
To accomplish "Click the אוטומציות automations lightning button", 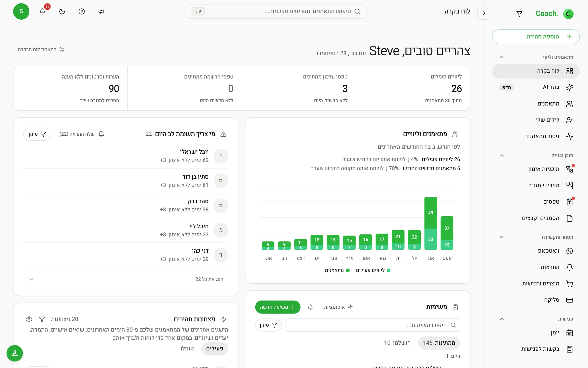I will pyautogui.click(x=338, y=307).
